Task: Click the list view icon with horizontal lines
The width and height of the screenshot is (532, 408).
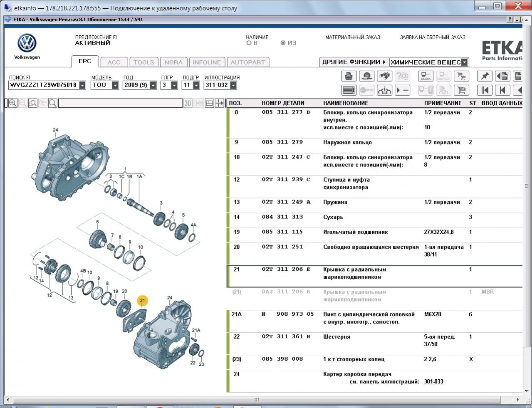Action: click(349, 90)
